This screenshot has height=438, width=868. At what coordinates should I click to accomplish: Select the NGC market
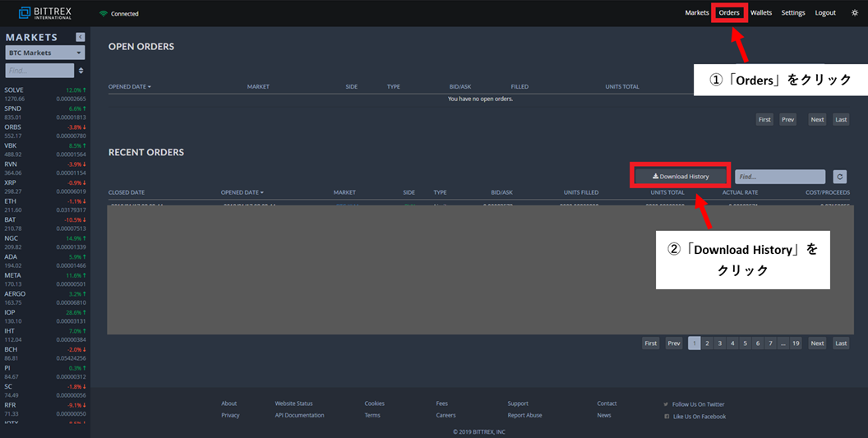click(x=45, y=242)
